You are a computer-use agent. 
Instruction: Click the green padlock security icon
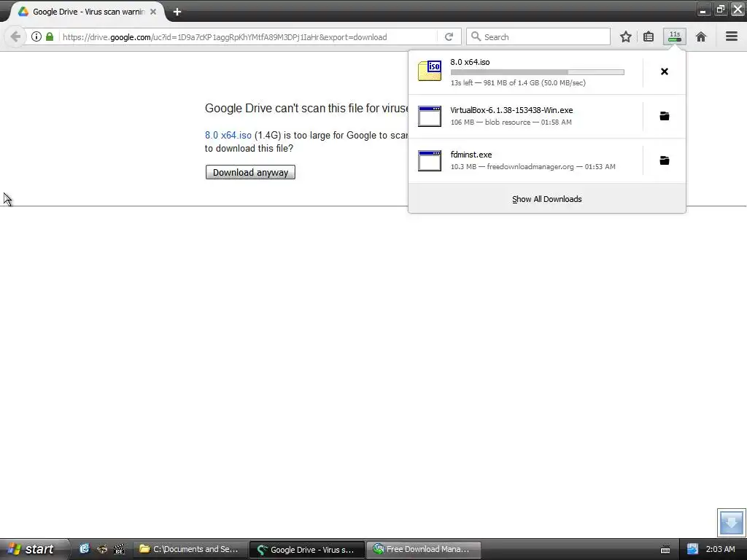pos(50,36)
